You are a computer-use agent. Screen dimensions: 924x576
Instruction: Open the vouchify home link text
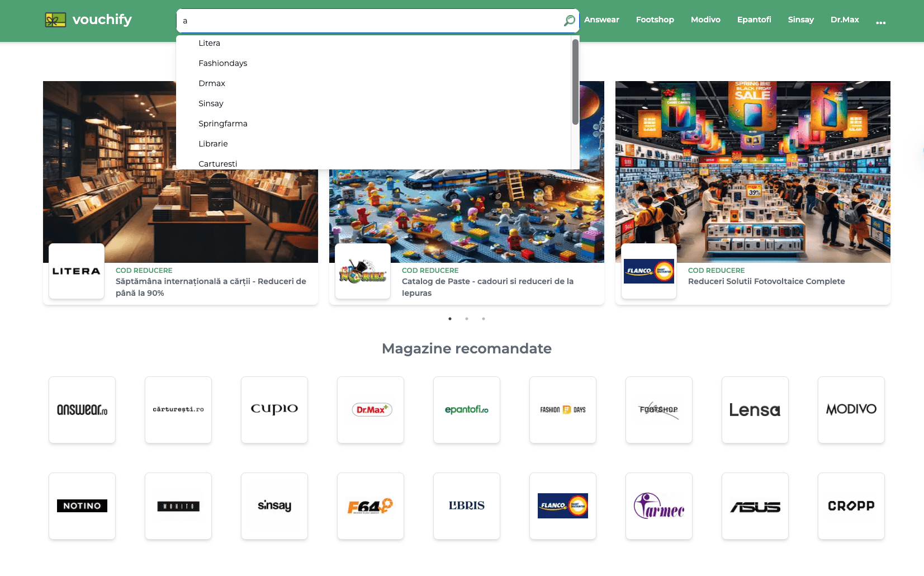(102, 20)
